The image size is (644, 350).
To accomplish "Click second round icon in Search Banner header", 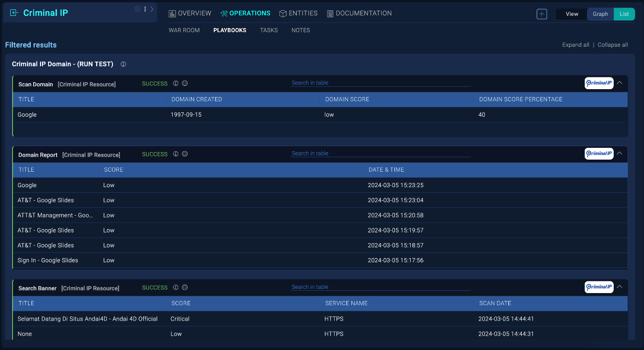I will click(x=185, y=287).
